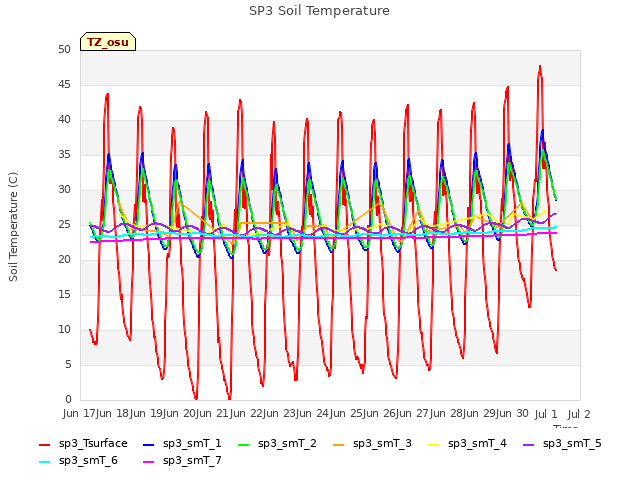Toggle the sp3_smT_2 legend entry

(x=277, y=444)
